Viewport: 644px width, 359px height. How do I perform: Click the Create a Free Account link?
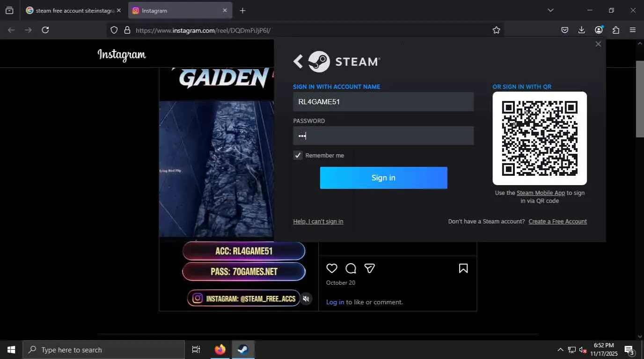557,222
